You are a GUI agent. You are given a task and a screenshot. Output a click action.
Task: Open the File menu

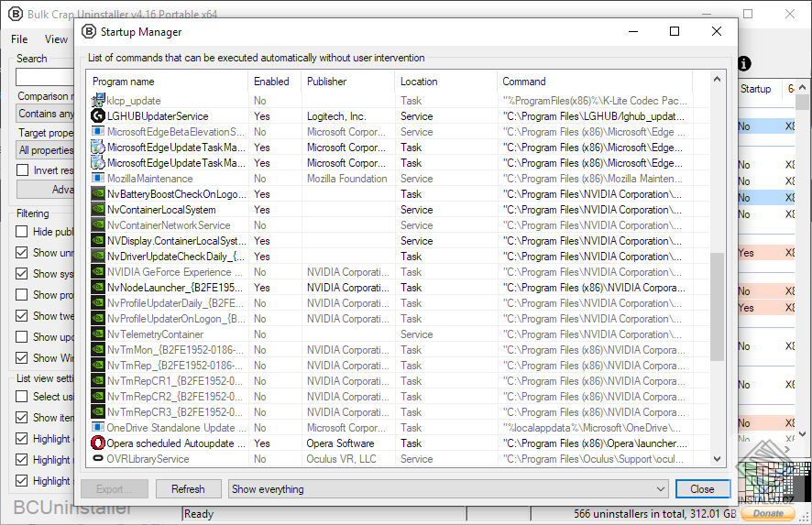tap(19, 39)
